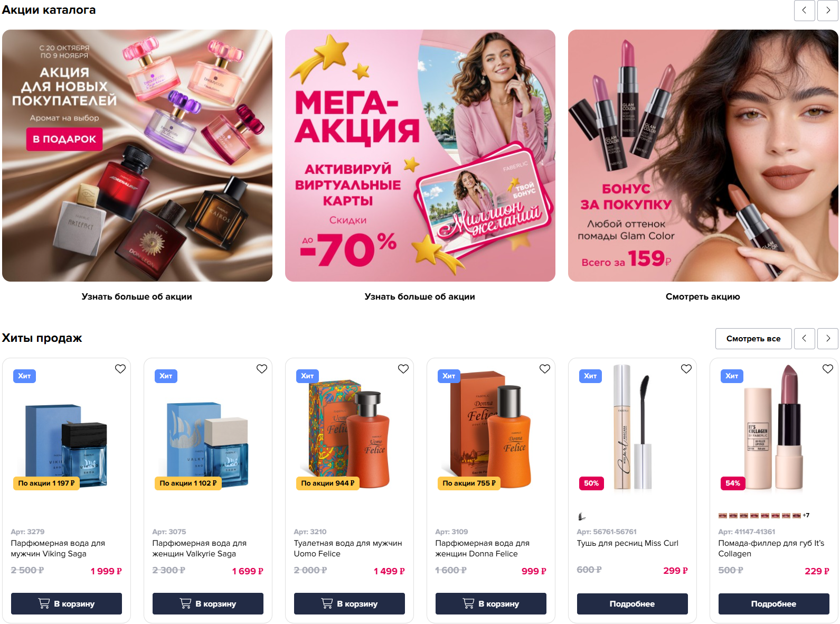840x624 pixels.
Task: Click the heart on Miss Curl mascara
Action: pyautogui.click(x=686, y=369)
